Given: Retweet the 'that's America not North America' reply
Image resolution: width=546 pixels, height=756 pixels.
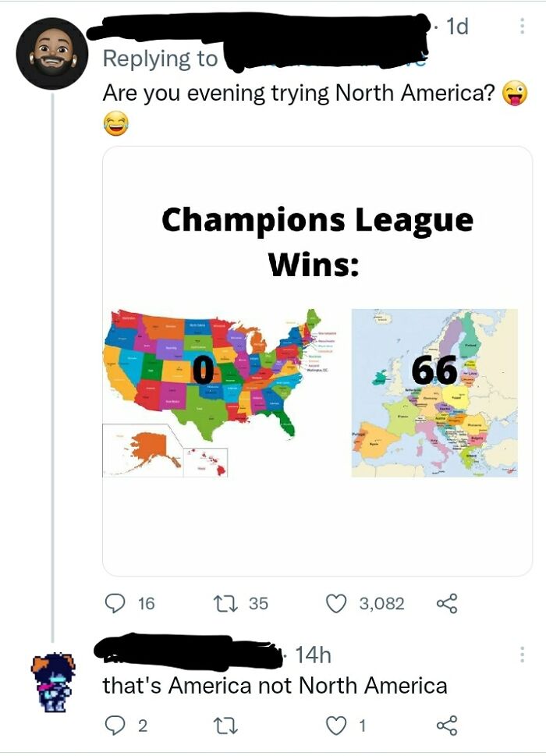Looking at the screenshot, I should tap(226, 726).
